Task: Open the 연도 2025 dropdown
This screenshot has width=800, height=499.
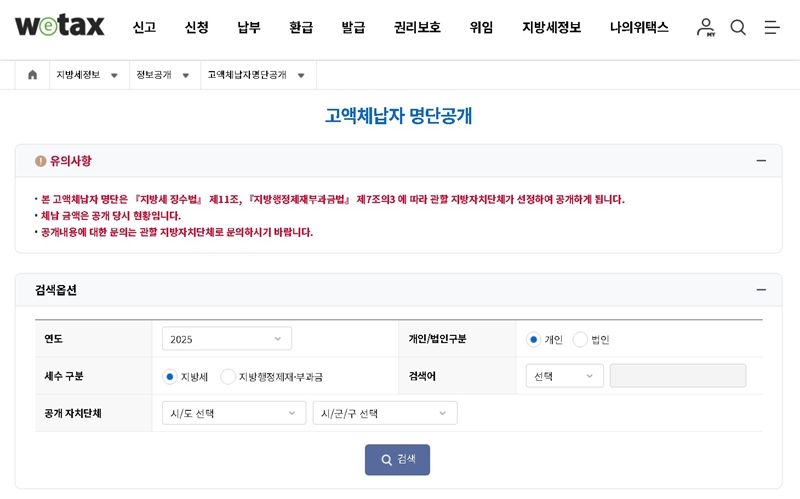Action: coord(226,339)
